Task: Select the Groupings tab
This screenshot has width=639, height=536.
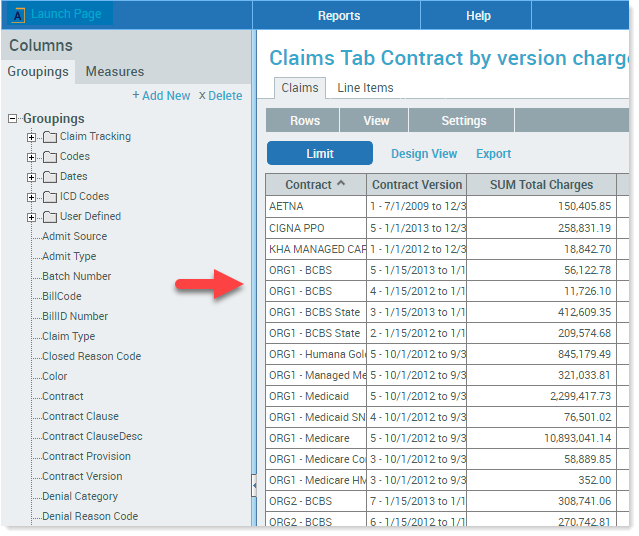Action: point(38,72)
